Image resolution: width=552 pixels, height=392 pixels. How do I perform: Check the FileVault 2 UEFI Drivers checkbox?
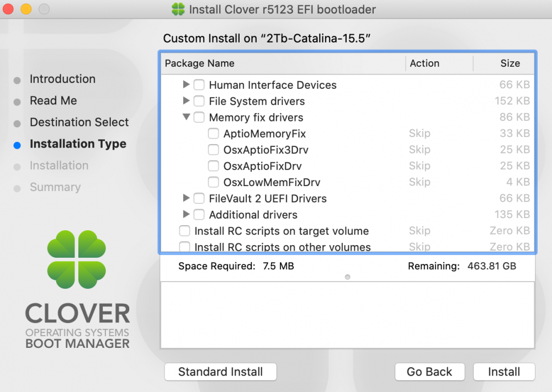(199, 198)
